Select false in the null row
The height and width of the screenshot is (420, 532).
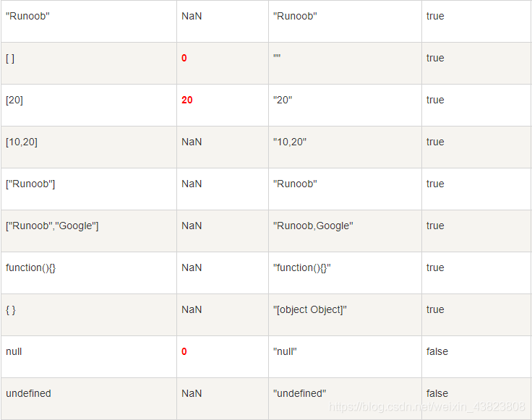437,351
